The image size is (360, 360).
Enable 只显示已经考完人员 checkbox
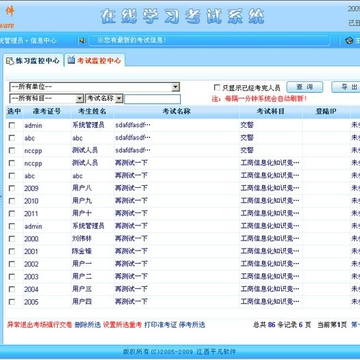click(217, 88)
